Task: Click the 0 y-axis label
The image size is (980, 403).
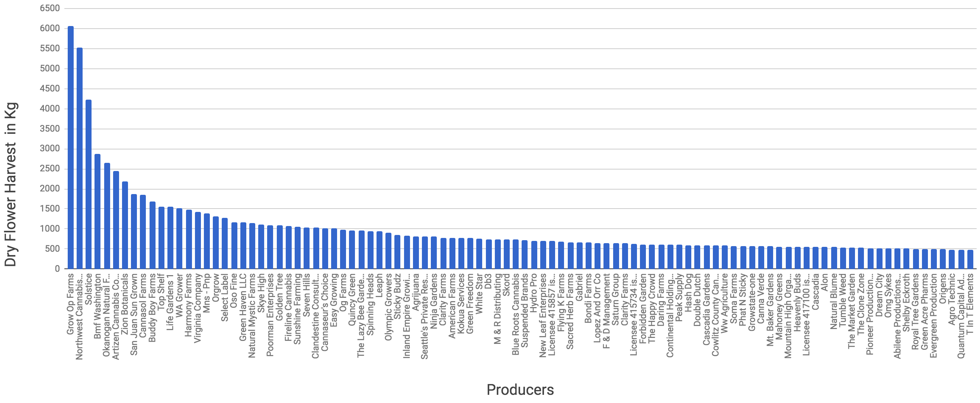Action: coord(57,269)
